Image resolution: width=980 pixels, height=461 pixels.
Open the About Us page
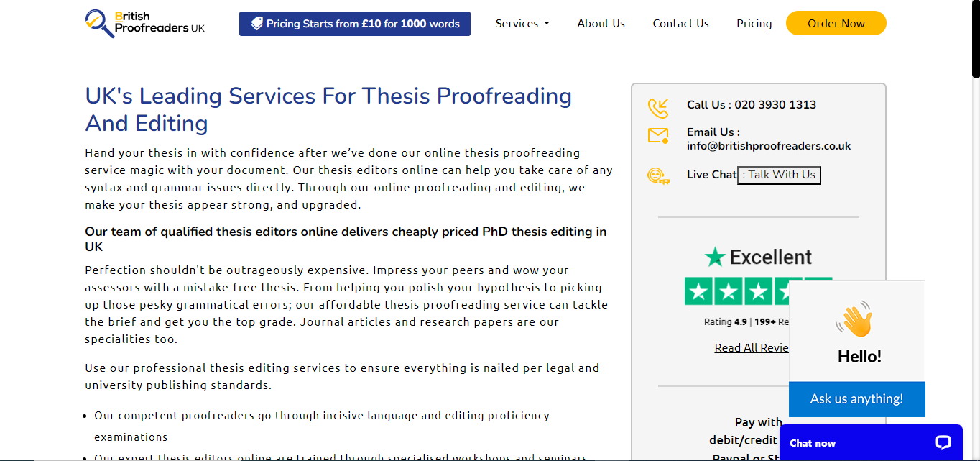click(601, 24)
